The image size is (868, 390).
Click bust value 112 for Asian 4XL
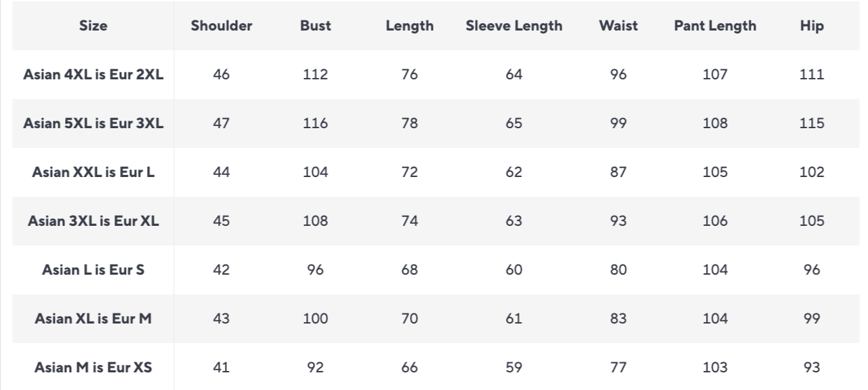pos(315,75)
